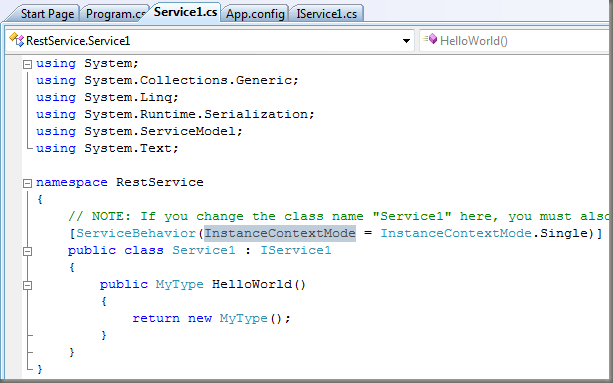Open the Program.cs tab
This screenshot has width=613, height=383.
point(115,14)
